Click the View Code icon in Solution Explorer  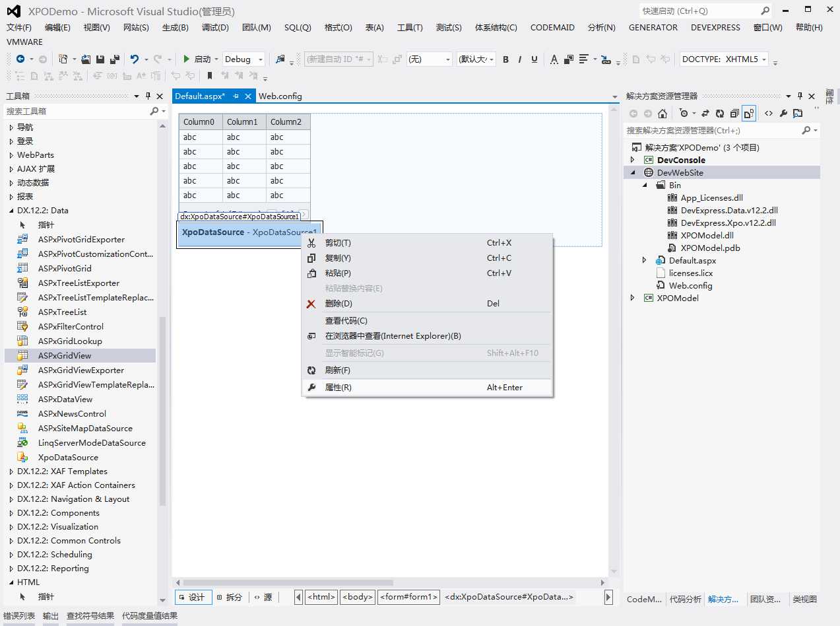coord(769,114)
